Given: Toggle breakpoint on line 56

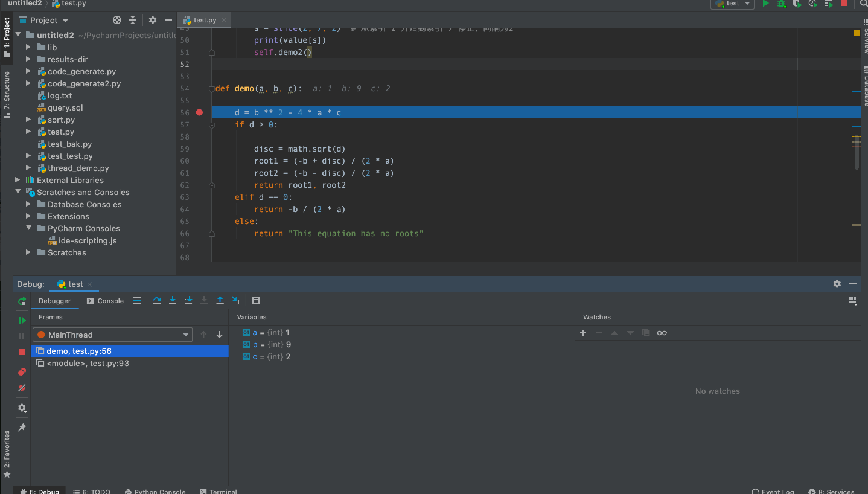Looking at the screenshot, I should coord(200,112).
